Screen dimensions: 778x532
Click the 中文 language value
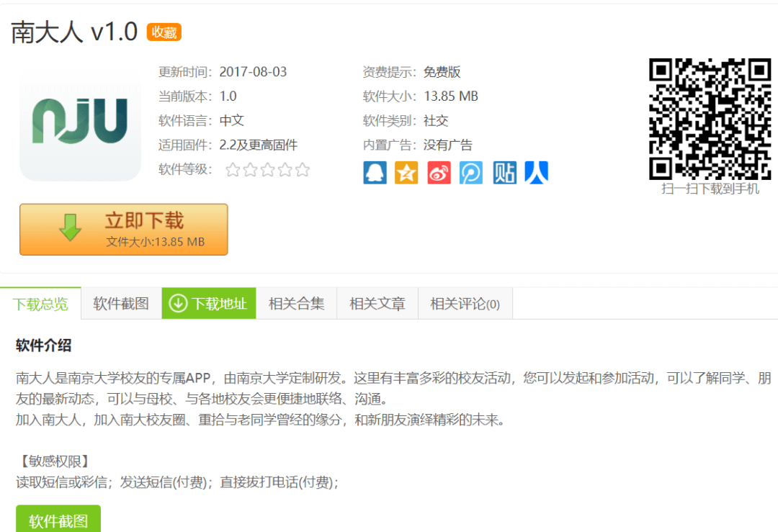232,120
